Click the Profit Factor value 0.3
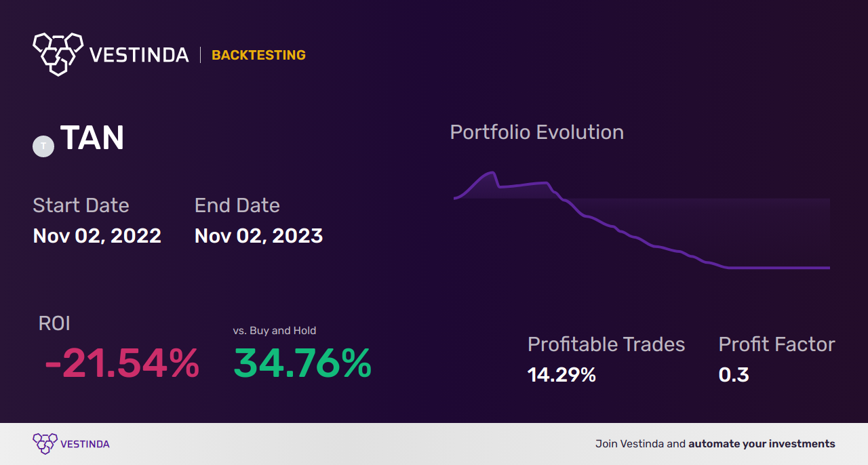Screen dimensions: 868x465 [734, 375]
